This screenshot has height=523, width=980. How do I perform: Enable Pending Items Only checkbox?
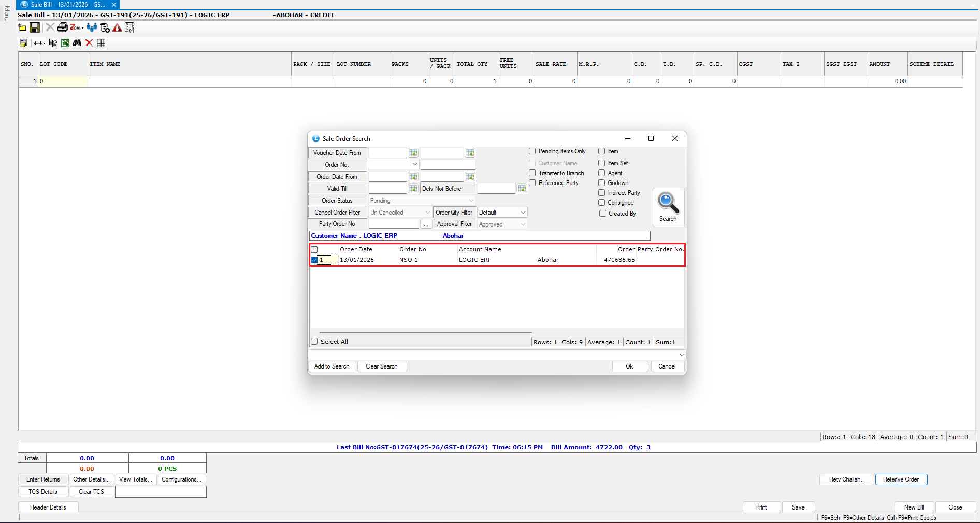[532, 151]
